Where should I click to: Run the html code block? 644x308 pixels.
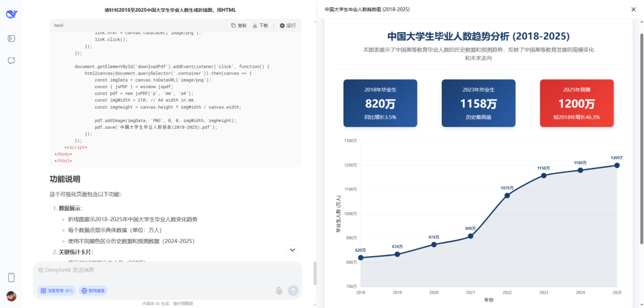(287, 26)
